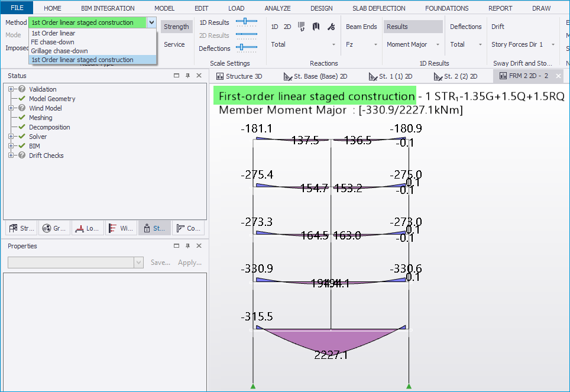Switch to the SLAB DEFLECTION ribbon tab
Image resolution: width=570 pixels, height=392 pixels.
378,8
